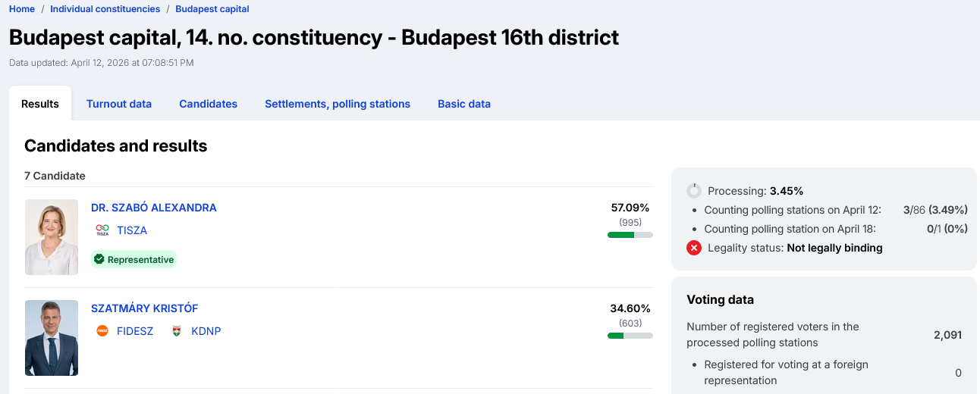The height and width of the screenshot is (394, 980).
Task: Click the FIDESZ party name link
Action: 135,331
